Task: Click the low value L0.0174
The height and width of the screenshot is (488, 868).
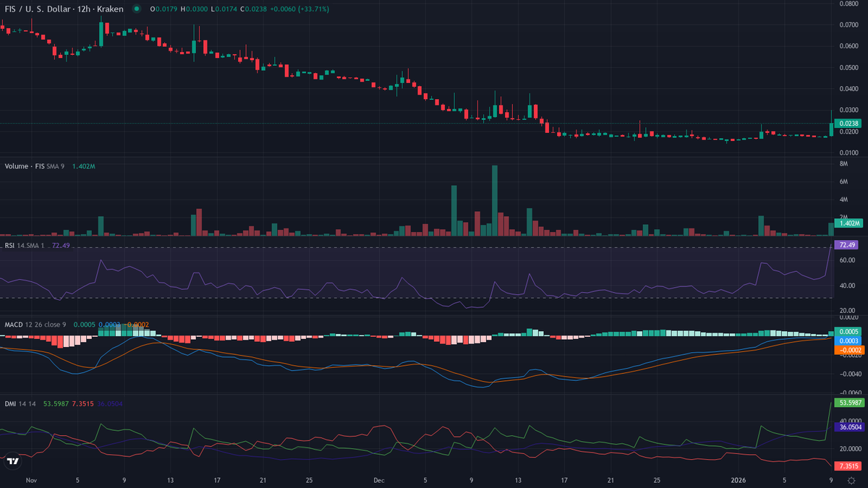Action: (223, 9)
